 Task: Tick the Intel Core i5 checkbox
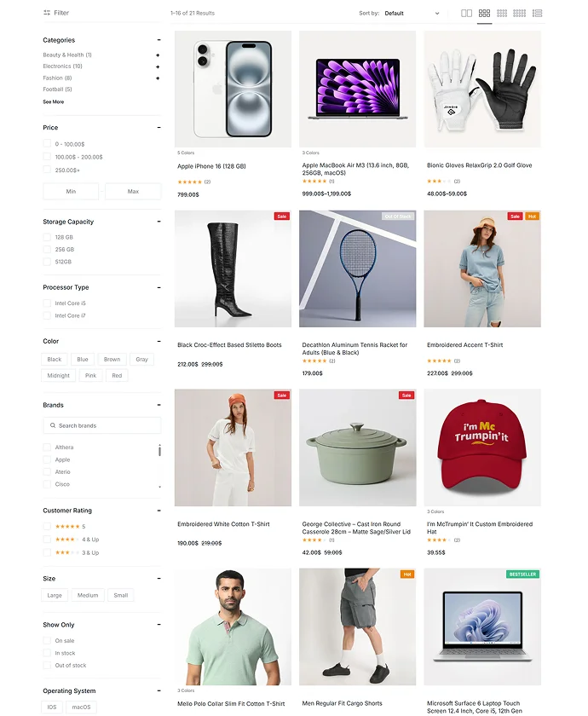47,303
